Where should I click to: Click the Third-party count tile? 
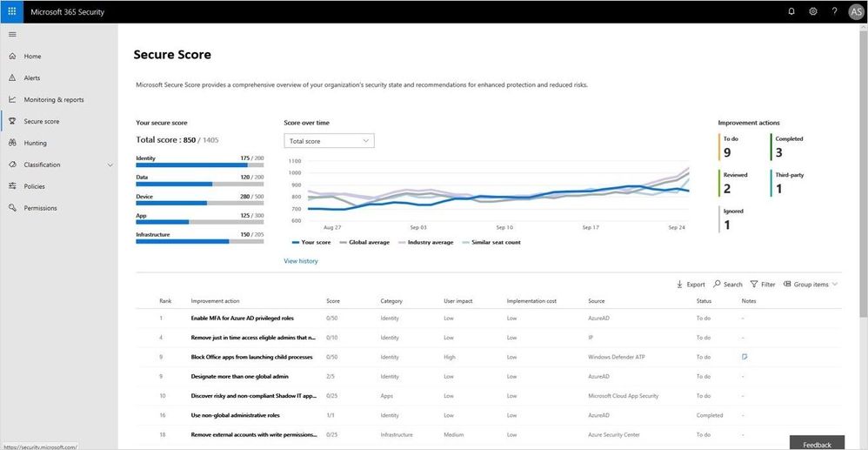[x=786, y=183]
